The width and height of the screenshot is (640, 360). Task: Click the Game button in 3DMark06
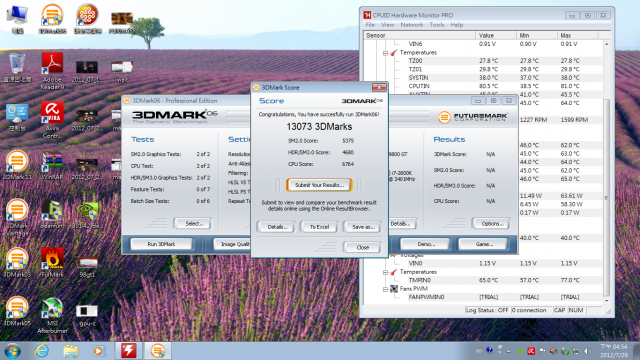[483, 244]
